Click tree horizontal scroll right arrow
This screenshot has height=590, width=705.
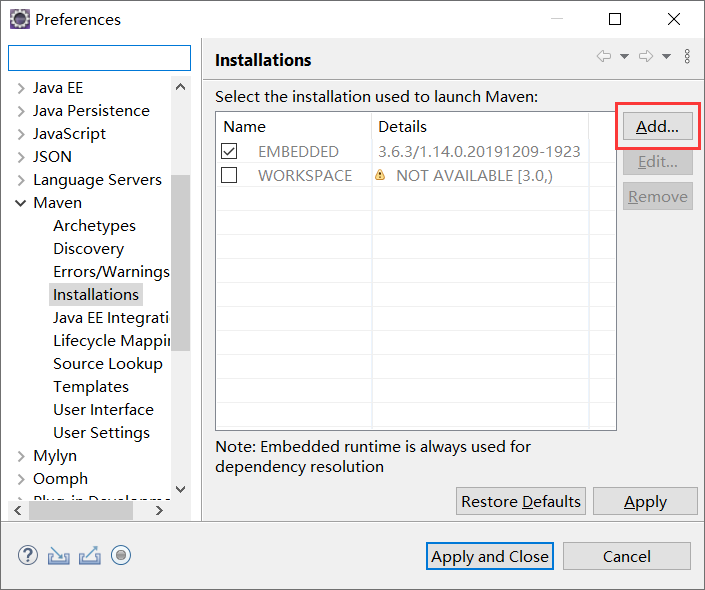159,510
